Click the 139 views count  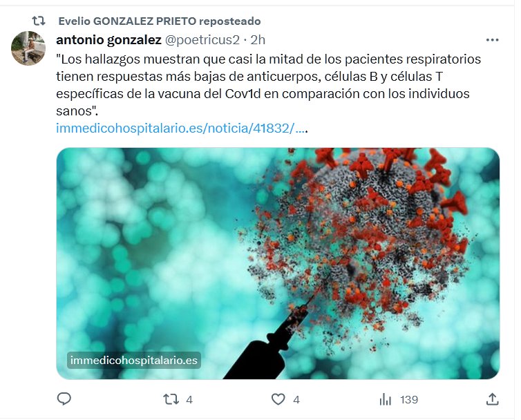(408, 399)
